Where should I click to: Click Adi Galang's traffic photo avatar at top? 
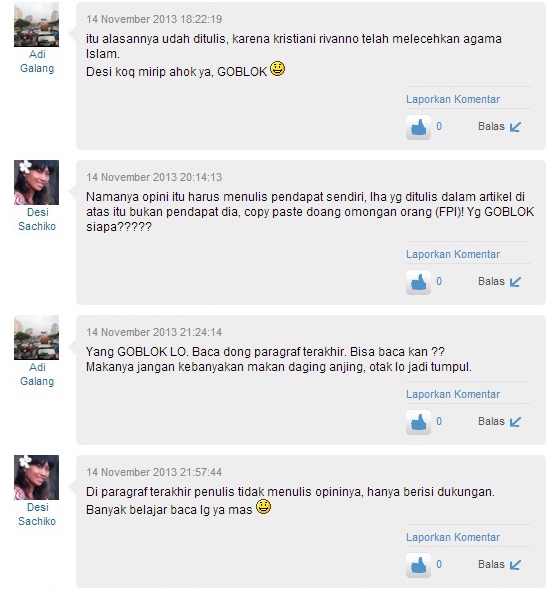(x=37, y=24)
